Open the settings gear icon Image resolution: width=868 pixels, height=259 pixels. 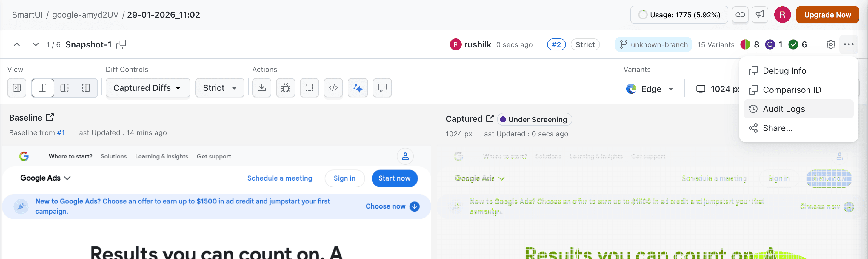tap(831, 44)
